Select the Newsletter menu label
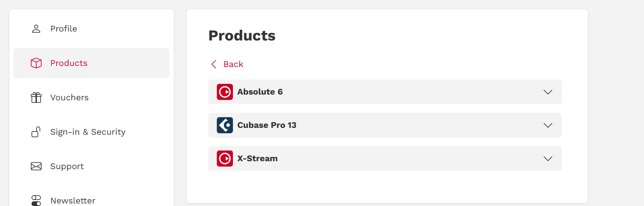This screenshot has height=206, width=644. [73, 201]
